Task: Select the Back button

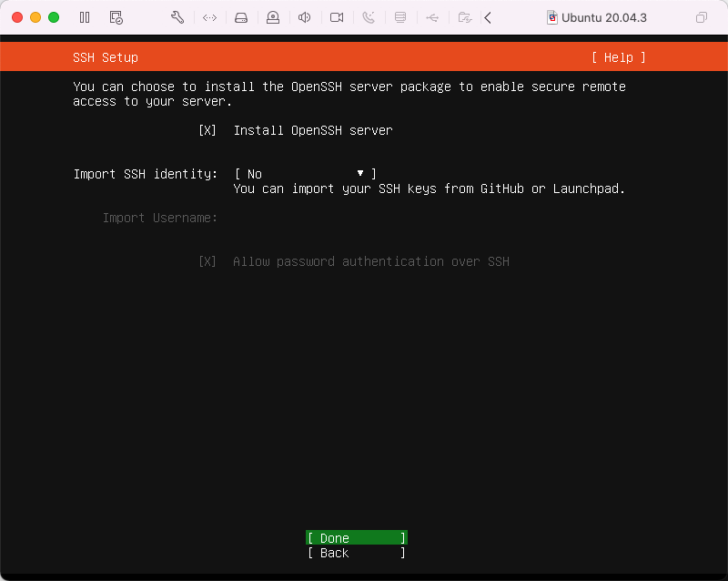Action: [x=357, y=553]
